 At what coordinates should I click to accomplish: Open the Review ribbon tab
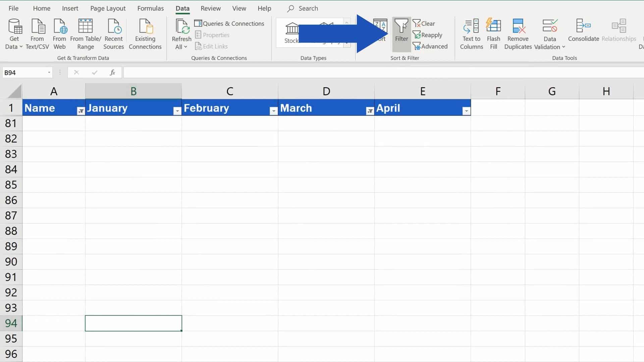click(210, 8)
